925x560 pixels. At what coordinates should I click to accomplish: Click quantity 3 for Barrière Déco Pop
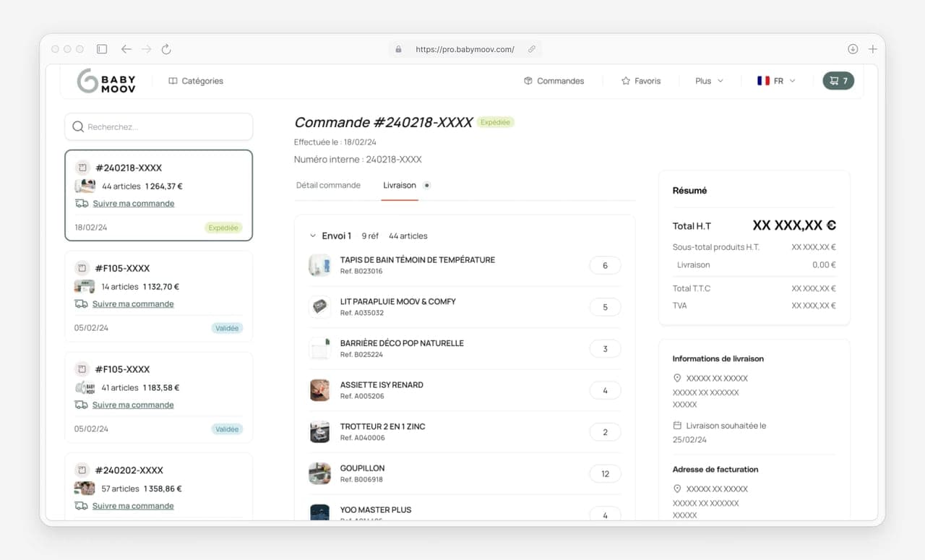605,349
